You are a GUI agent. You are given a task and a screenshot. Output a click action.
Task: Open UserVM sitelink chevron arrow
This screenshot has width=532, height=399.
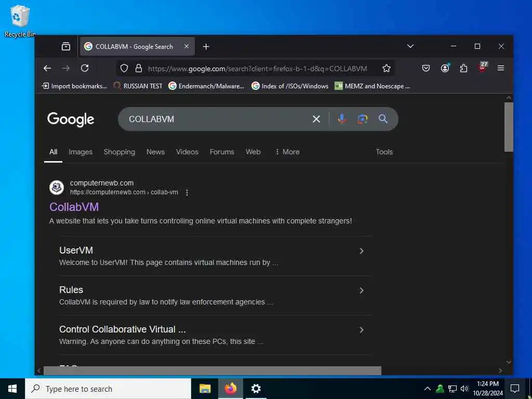coord(362,251)
